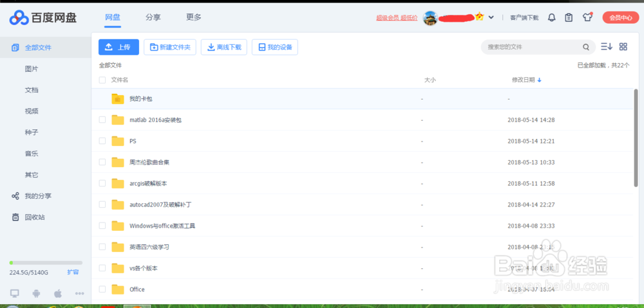Screen dimensions: 644x308
Task: Click the member level star badge
Action: [479, 17]
